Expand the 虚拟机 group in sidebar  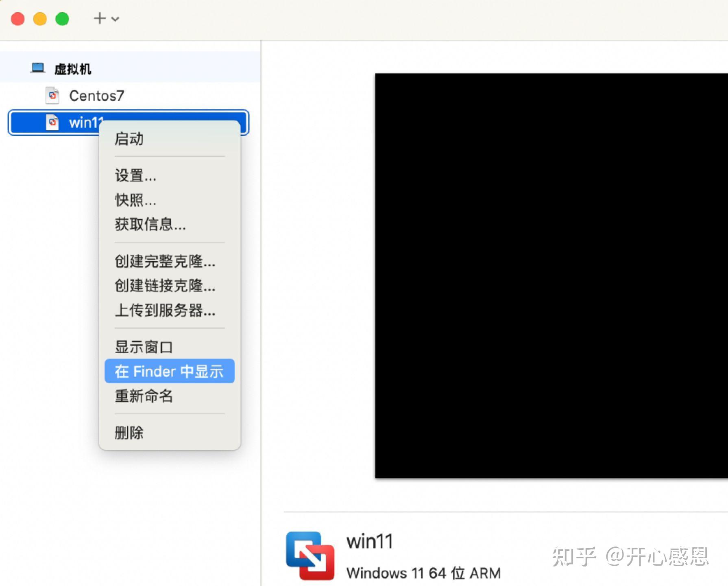click(x=73, y=69)
